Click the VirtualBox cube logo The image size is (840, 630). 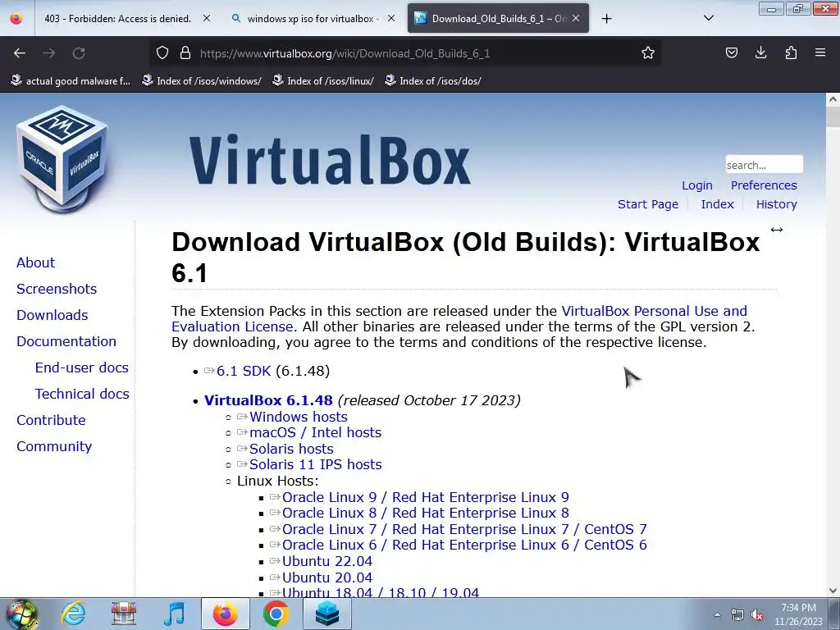click(x=62, y=159)
